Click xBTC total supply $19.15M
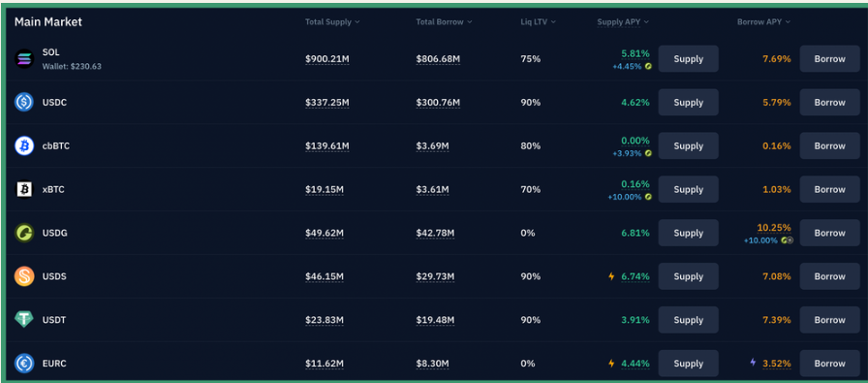The width and height of the screenshot is (868, 383). [x=325, y=189]
